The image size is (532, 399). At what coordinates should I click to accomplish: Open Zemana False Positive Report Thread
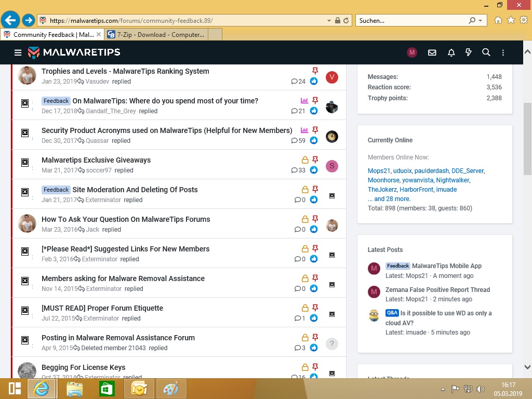coord(437,290)
